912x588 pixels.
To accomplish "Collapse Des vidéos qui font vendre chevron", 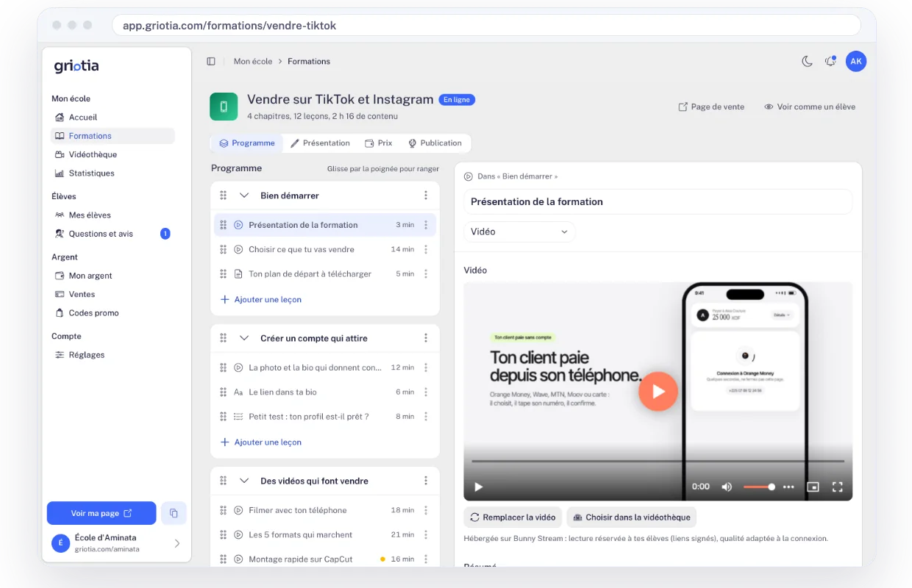I will tap(244, 481).
